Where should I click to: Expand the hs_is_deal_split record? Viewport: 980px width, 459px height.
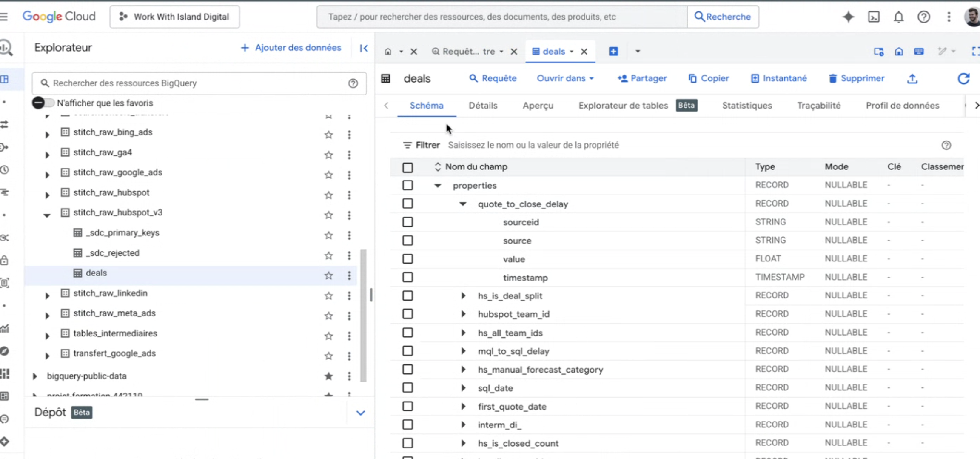(463, 295)
